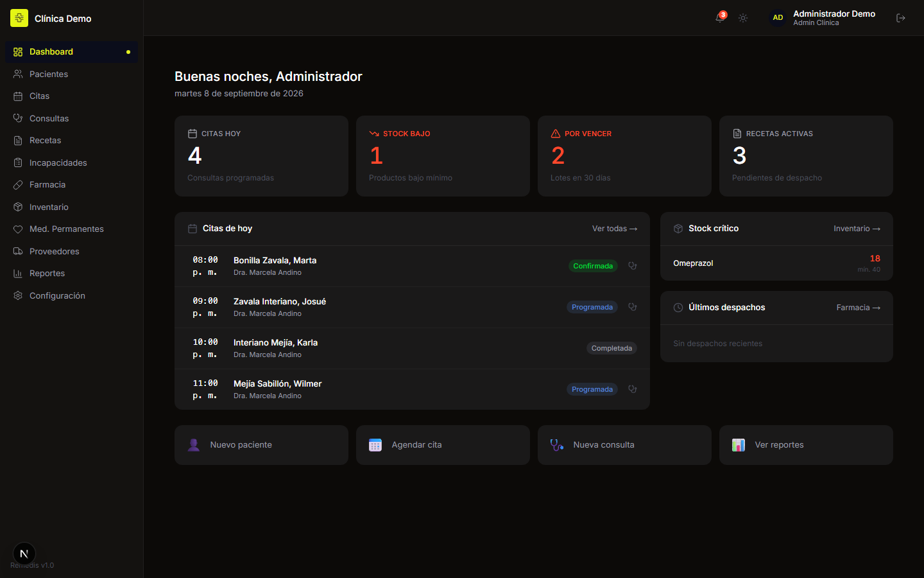Click the Ver todas link
924x578 pixels.
tap(614, 229)
